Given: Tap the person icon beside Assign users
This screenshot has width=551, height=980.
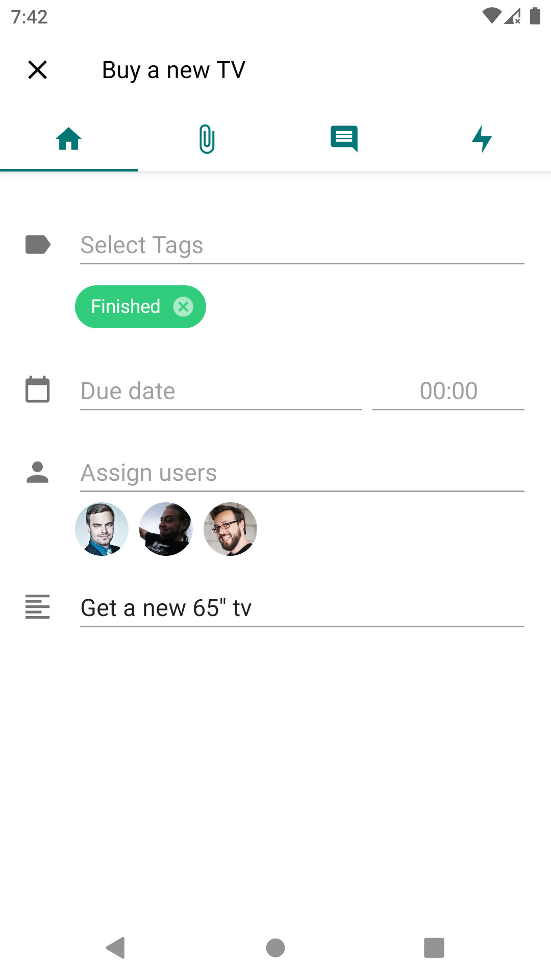Looking at the screenshot, I should tap(38, 472).
